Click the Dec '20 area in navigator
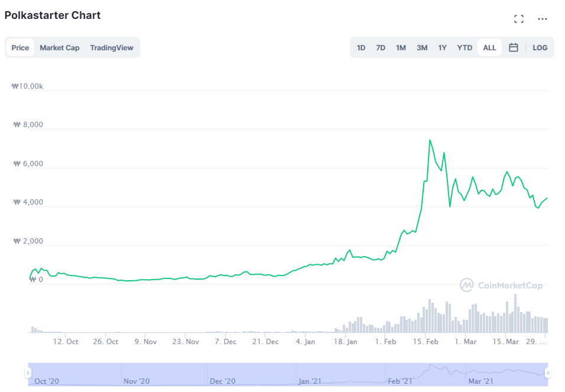The image size is (565, 392). click(222, 381)
